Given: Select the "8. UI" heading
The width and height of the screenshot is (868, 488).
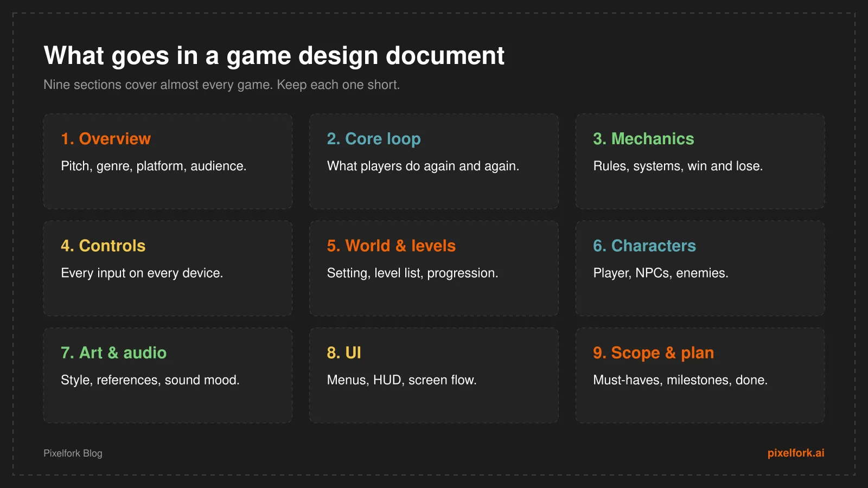Looking at the screenshot, I should click(x=344, y=352).
